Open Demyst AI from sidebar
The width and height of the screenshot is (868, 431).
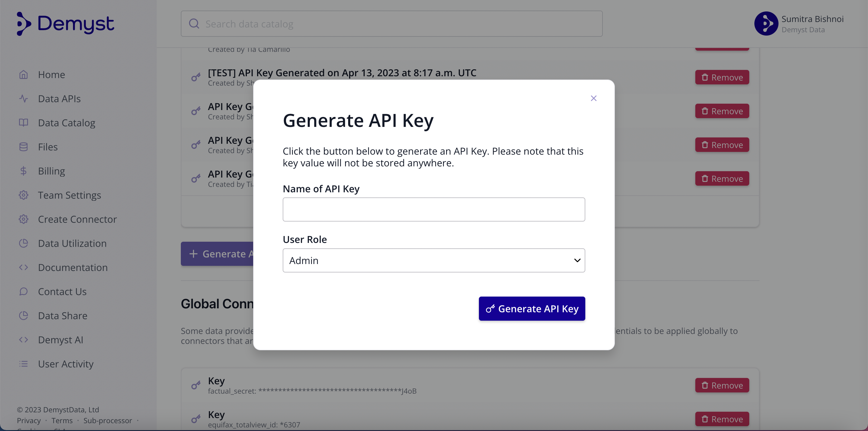tap(60, 340)
